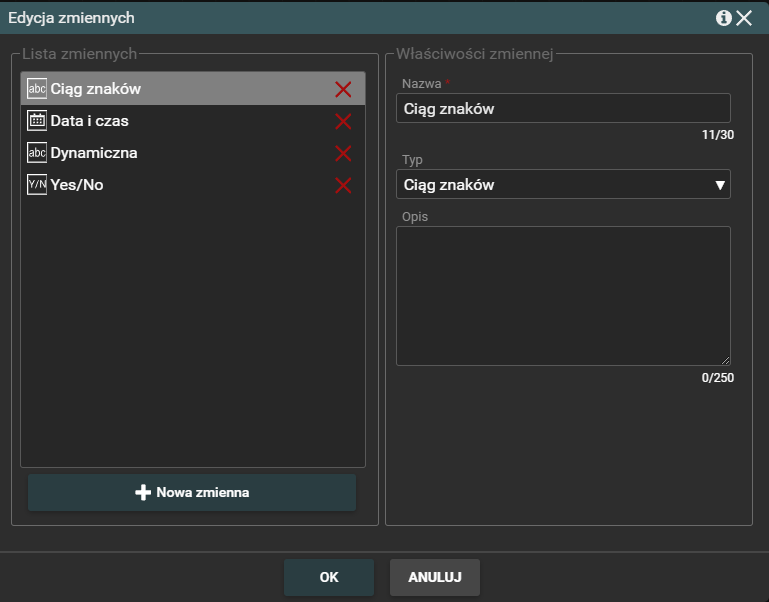Click the calendar icon for Data i czas

click(37, 121)
